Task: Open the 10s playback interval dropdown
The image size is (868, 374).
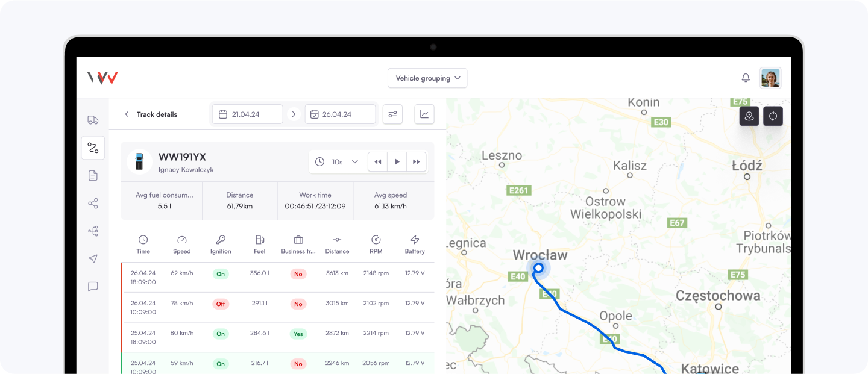Action: pos(337,162)
